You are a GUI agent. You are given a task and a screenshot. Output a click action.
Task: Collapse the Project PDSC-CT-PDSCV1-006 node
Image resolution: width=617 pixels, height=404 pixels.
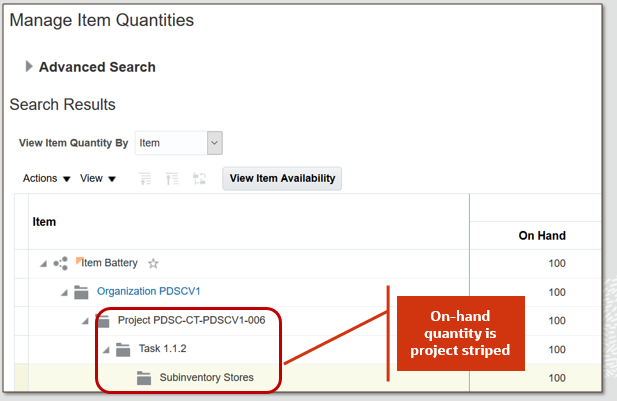[x=85, y=321]
